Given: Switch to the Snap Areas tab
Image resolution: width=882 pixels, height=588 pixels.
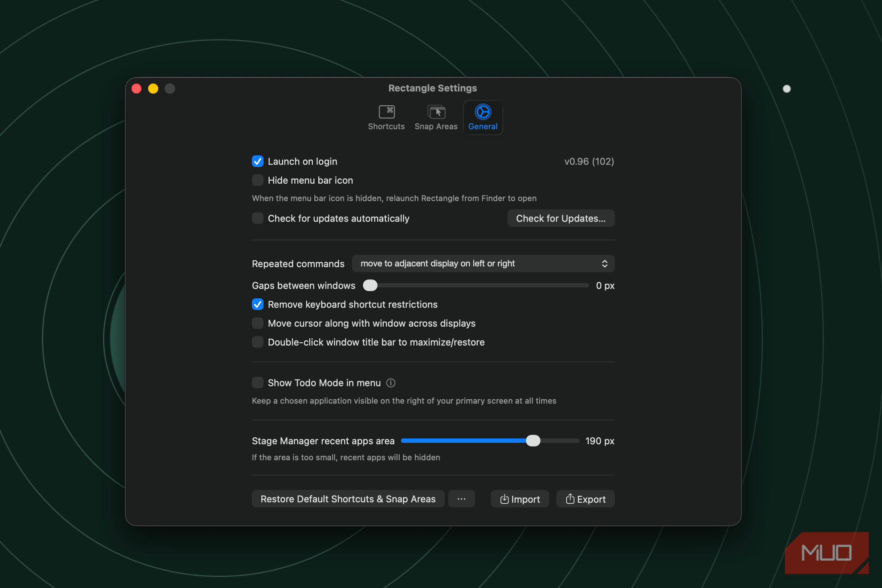Looking at the screenshot, I should [x=436, y=117].
